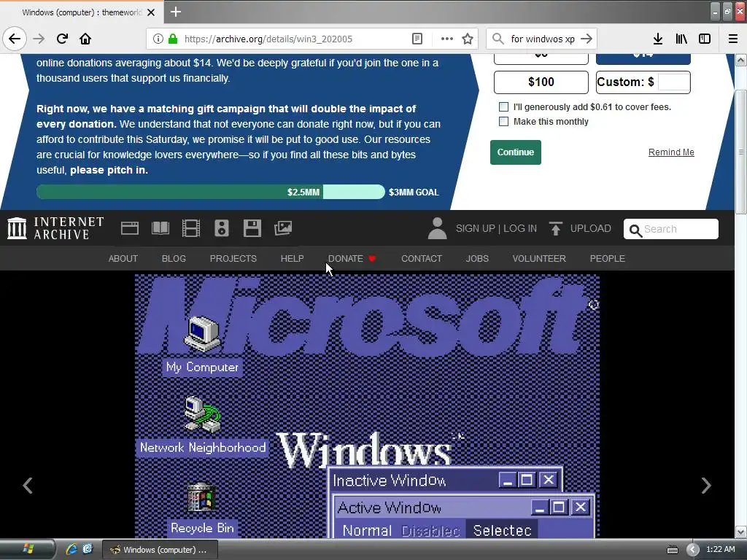Click the 1:22 AM taskbar clock
This screenshot has height=560, width=747.
coord(720,549)
